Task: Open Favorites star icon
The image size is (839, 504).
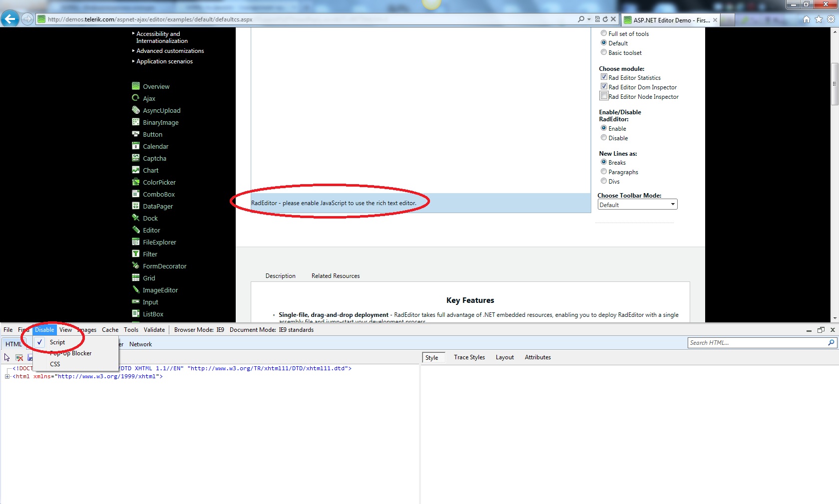Action: click(819, 19)
